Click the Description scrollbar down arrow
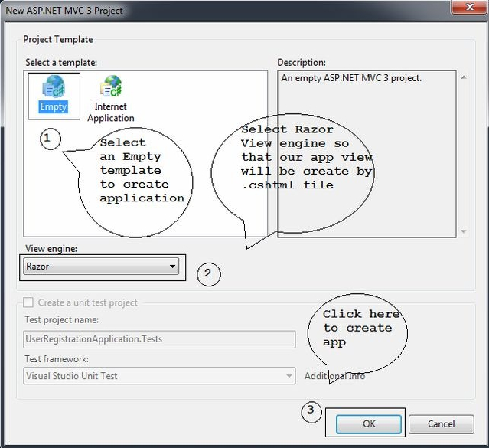 click(x=464, y=231)
